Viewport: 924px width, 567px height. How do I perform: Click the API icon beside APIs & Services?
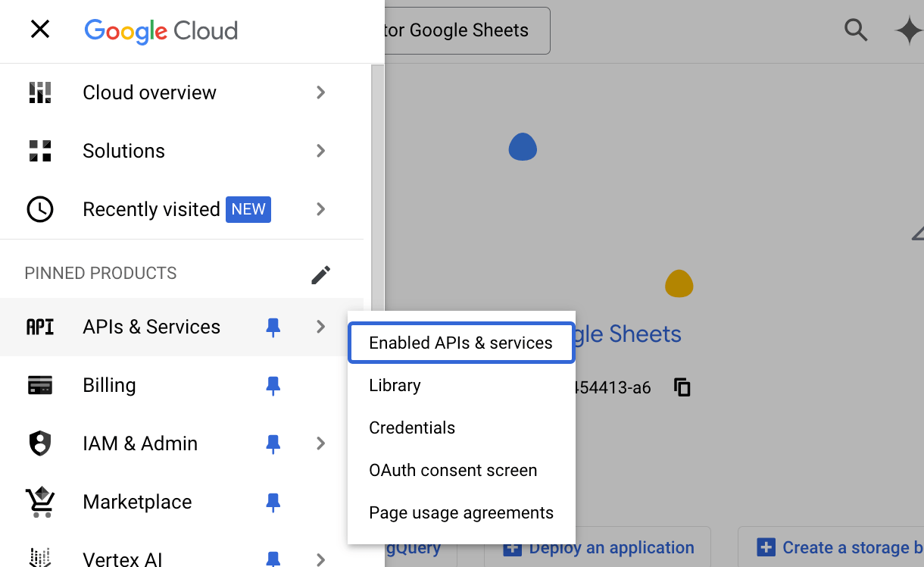40,327
